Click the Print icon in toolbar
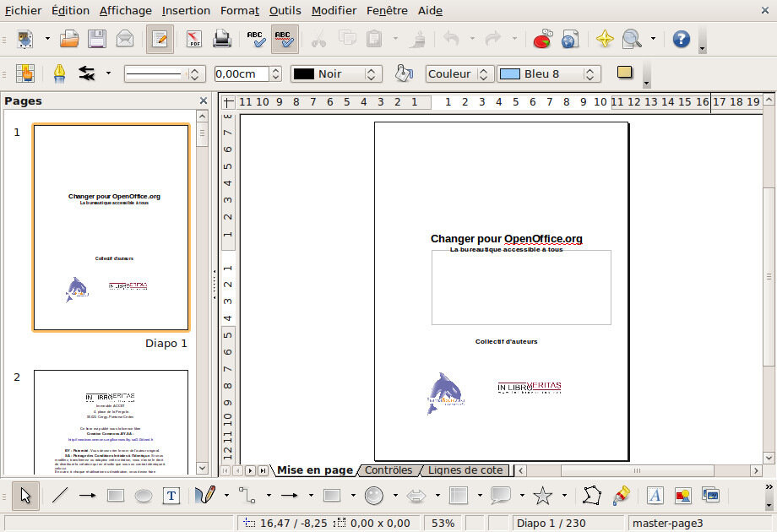 [221, 39]
